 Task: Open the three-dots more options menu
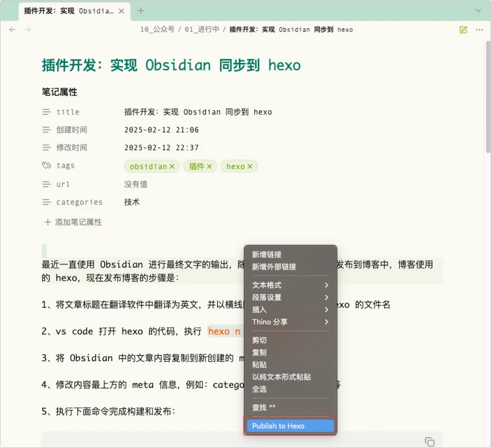[x=479, y=29]
